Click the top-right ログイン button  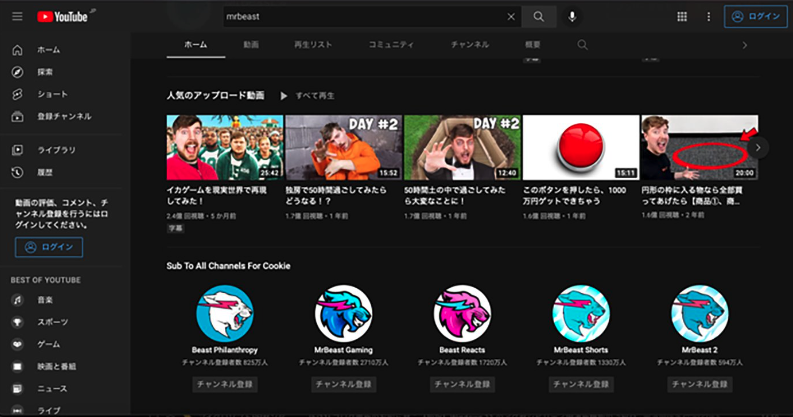[756, 17]
